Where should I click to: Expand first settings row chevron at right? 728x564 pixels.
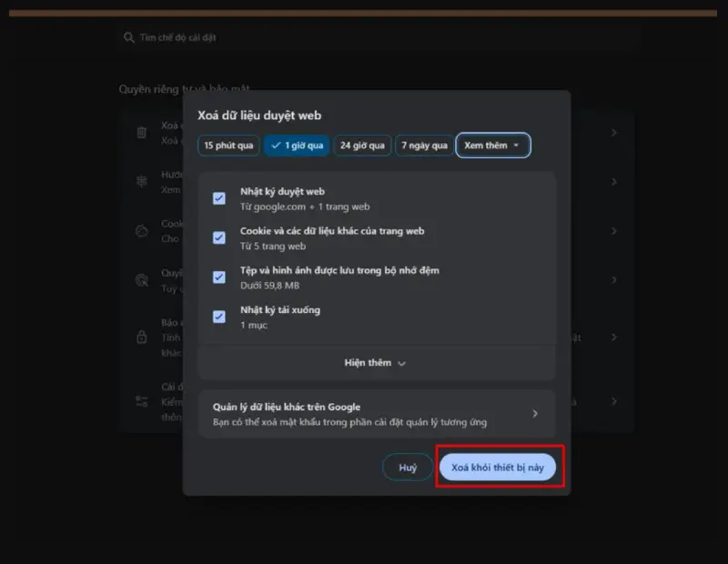coord(614,133)
